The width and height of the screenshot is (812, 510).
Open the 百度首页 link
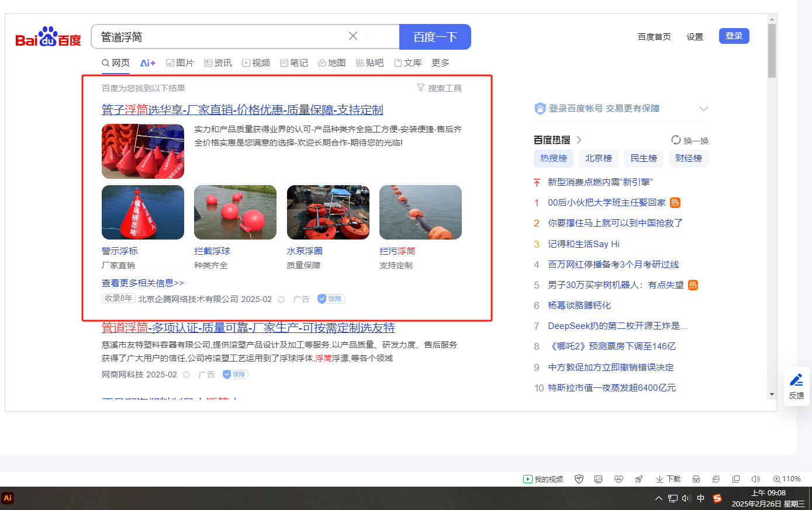(654, 37)
